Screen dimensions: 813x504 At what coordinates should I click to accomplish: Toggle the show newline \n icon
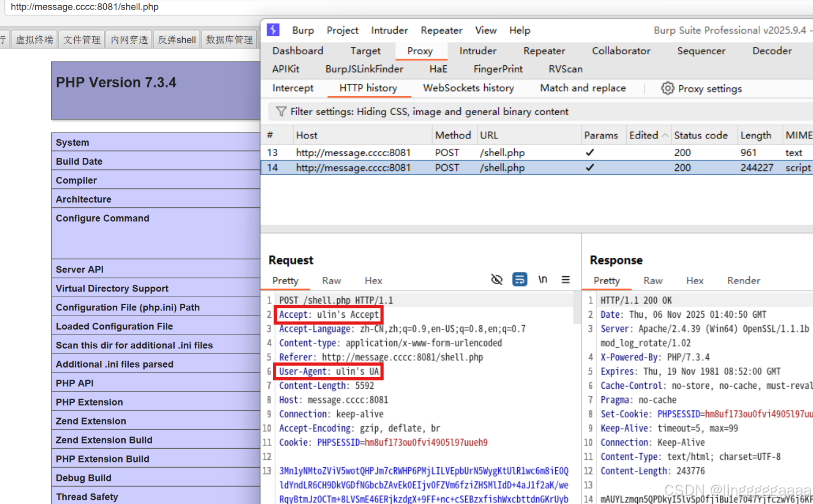click(543, 279)
